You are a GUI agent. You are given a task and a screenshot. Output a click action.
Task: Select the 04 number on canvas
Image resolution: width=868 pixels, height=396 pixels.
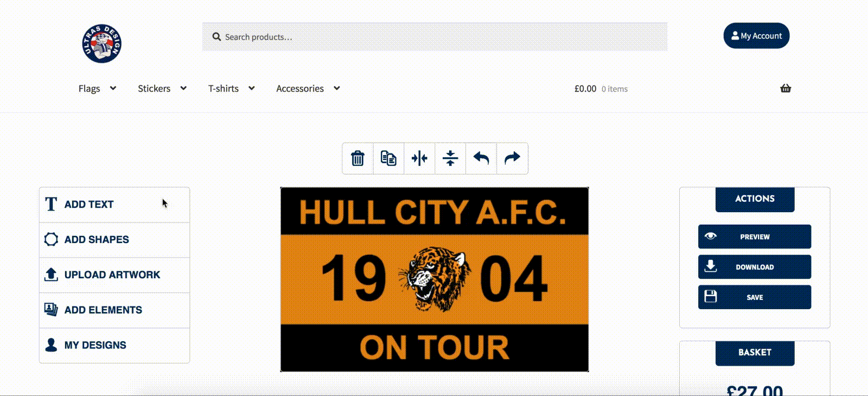click(x=514, y=279)
